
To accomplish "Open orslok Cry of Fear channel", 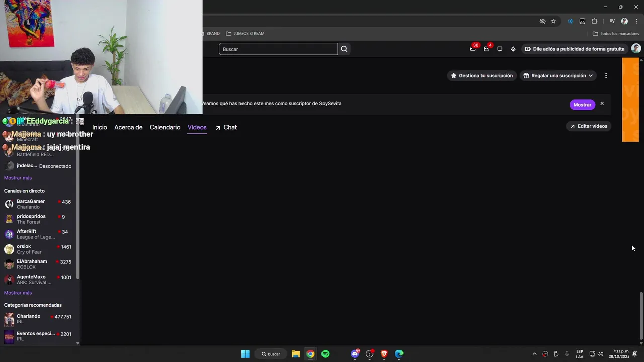I will tap(38, 249).
